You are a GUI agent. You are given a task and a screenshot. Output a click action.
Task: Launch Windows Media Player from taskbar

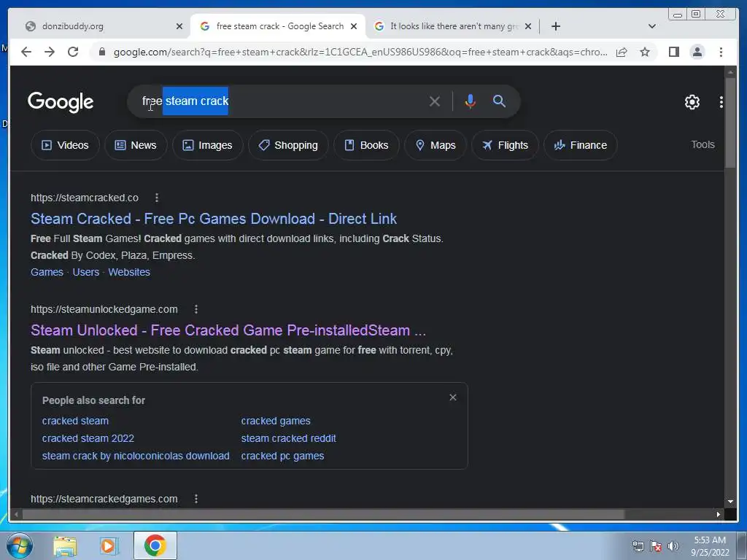[109, 545]
